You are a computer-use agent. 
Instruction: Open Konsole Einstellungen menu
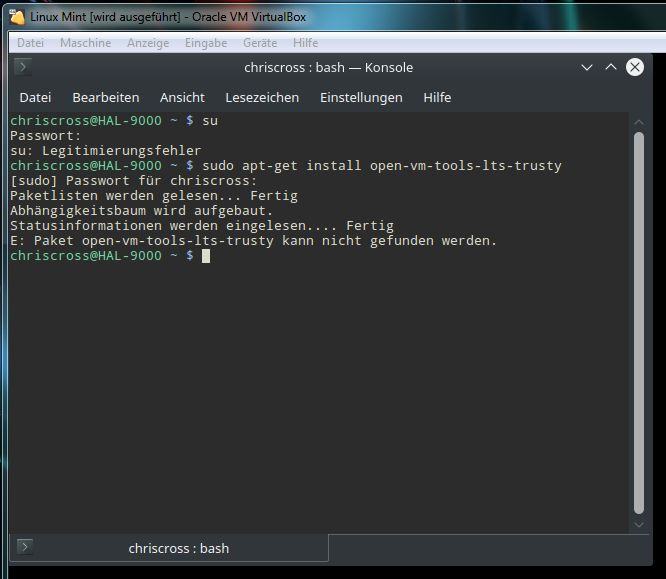tap(361, 98)
